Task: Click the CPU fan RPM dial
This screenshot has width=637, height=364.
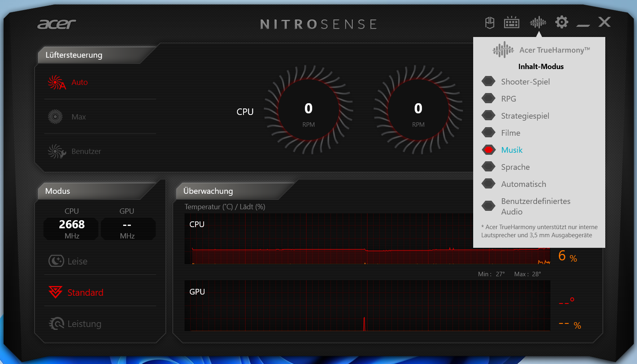Action: coord(309,110)
